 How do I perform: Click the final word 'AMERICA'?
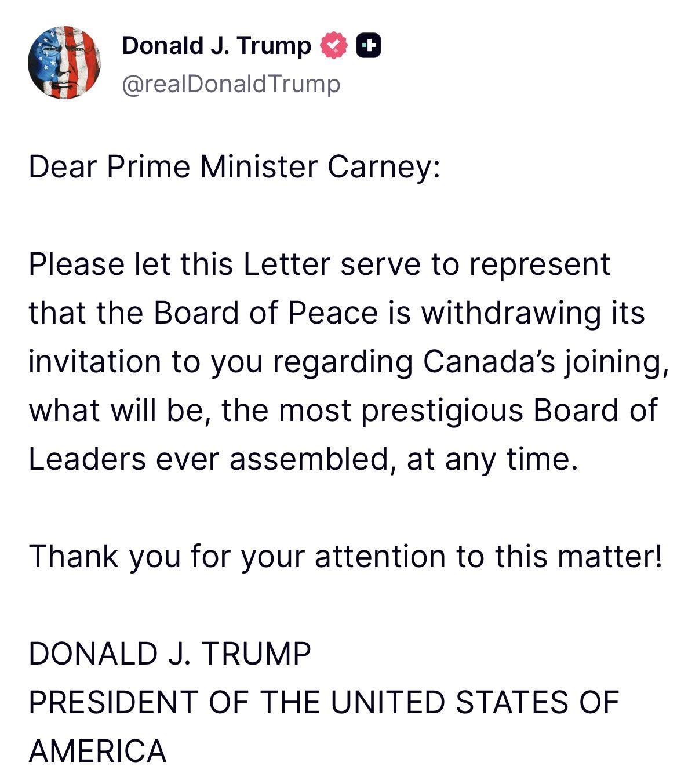(97, 751)
